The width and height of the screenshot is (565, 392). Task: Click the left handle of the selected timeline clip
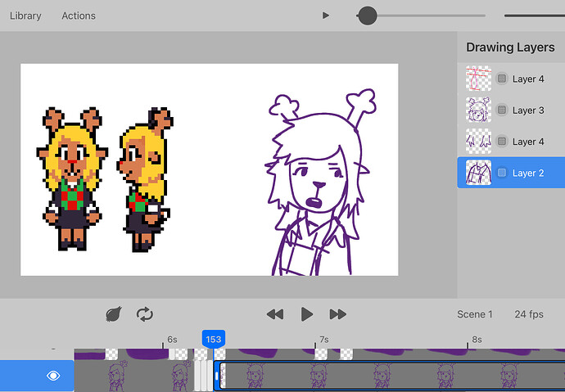216,376
